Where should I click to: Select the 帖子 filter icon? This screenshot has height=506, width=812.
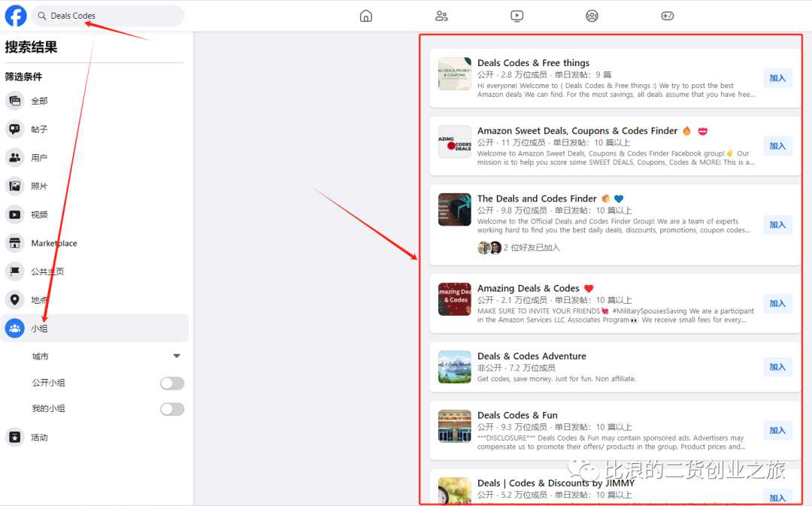(x=15, y=129)
